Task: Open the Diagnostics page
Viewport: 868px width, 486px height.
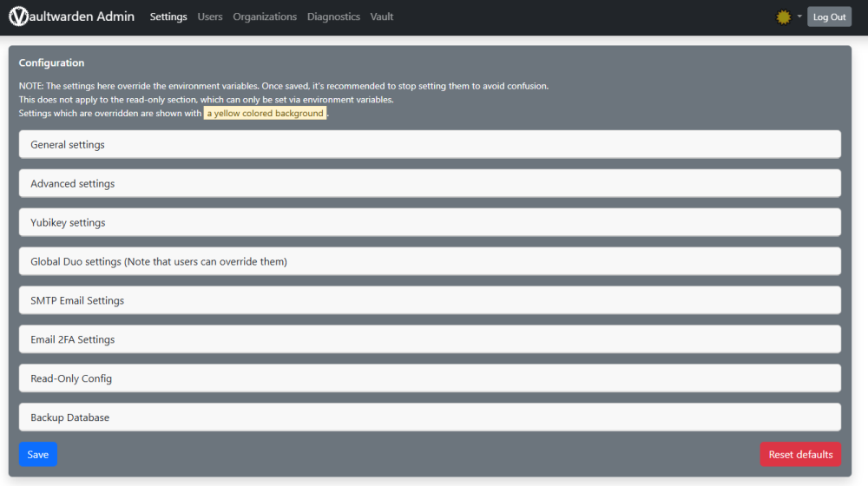Action: (333, 16)
